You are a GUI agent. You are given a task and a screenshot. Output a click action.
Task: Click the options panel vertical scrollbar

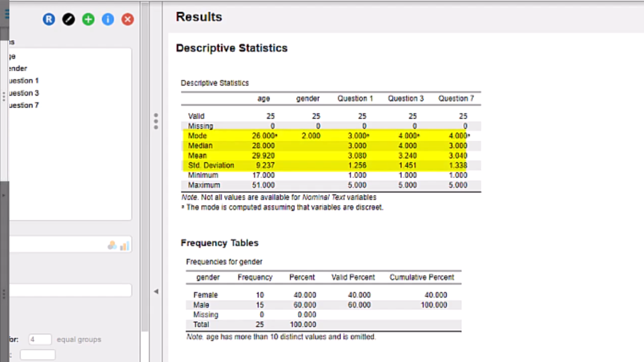tap(145, 168)
